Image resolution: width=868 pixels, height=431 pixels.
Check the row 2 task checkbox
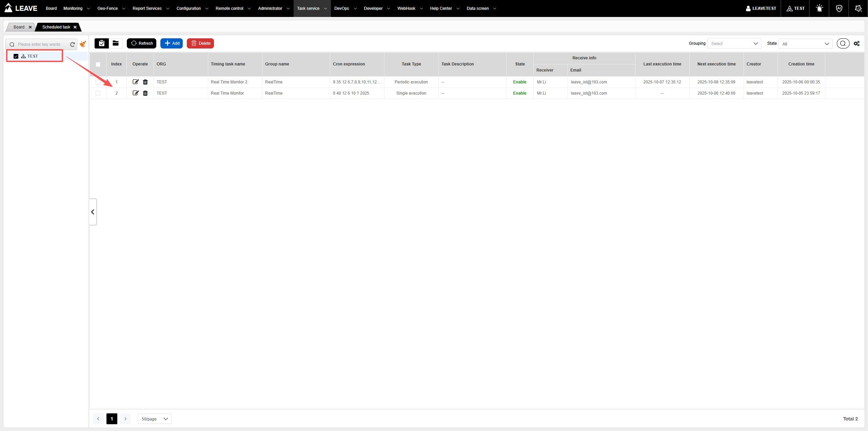point(98,93)
